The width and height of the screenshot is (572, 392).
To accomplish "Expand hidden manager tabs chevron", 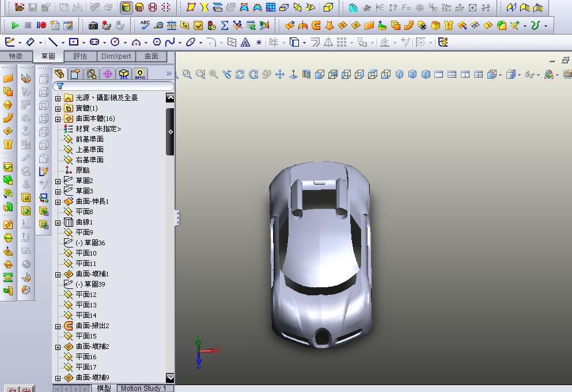I will click(169, 74).
